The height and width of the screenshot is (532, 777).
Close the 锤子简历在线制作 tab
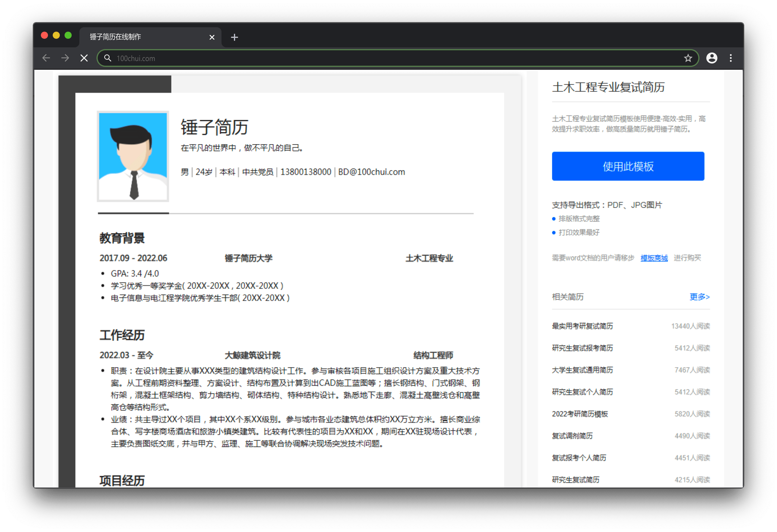(212, 37)
